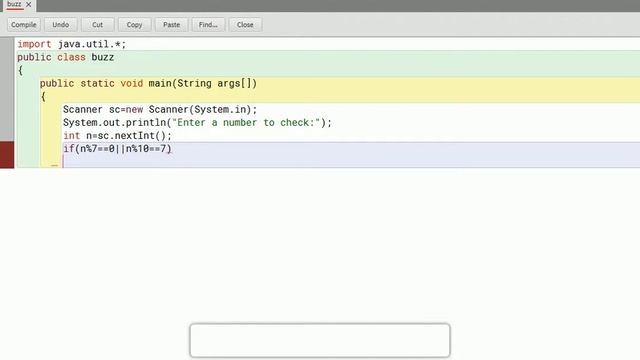The image size is (640, 360).
Task: Click the 'int n=sc.nextInt();' line
Action: click(118, 136)
